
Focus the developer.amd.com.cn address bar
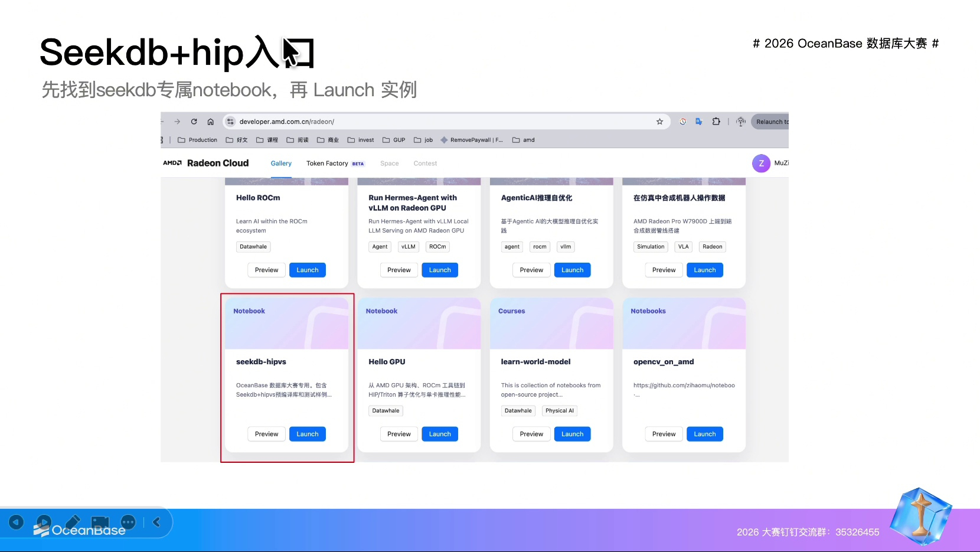pyautogui.click(x=446, y=122)
